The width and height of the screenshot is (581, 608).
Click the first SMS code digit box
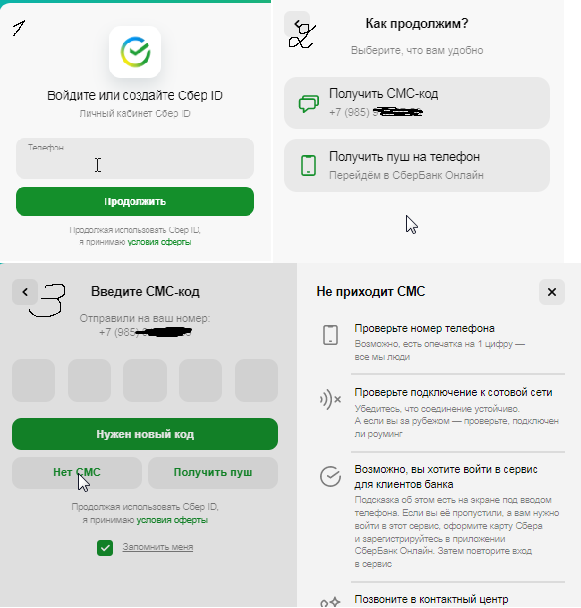[x=33, y=380]
